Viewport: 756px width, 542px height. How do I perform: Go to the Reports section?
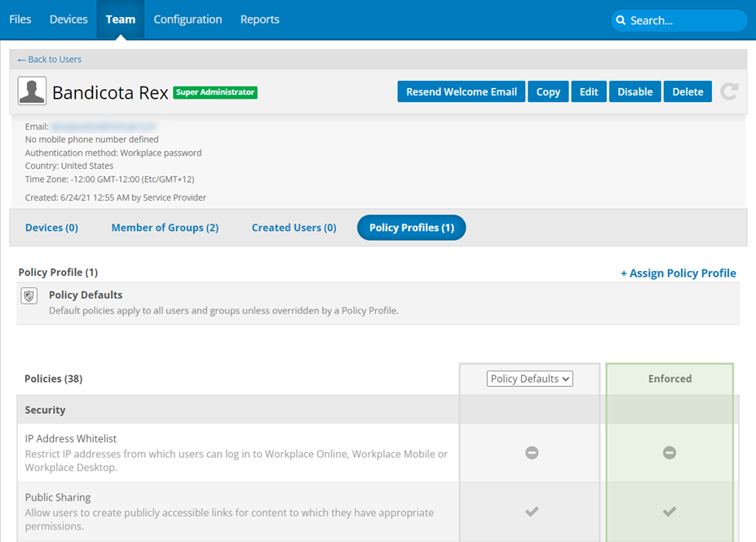(260, 20)
